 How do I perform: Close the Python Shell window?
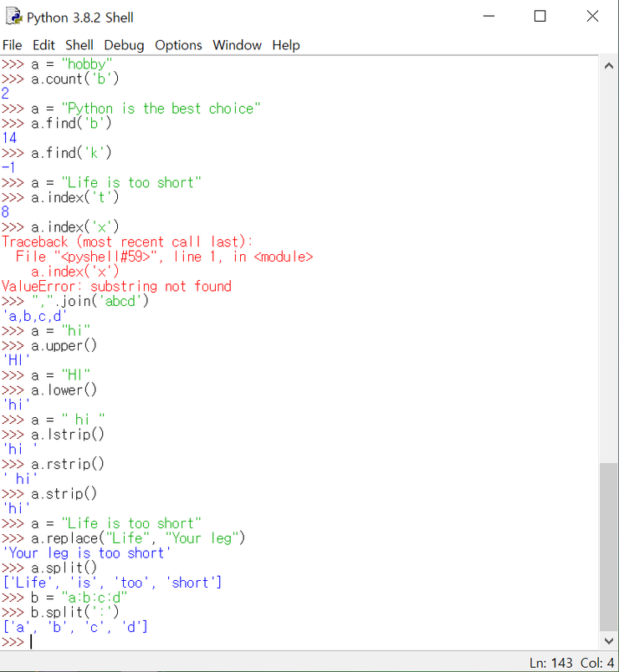[x=592, y=16]
